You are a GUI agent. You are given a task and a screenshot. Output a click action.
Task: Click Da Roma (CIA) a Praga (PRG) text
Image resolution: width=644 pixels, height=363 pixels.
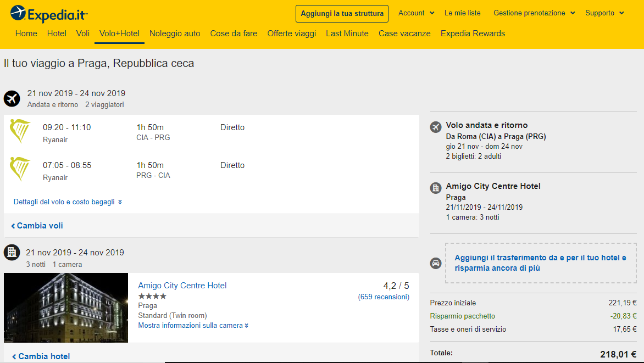pyautogui.click(x=496, y=136)
